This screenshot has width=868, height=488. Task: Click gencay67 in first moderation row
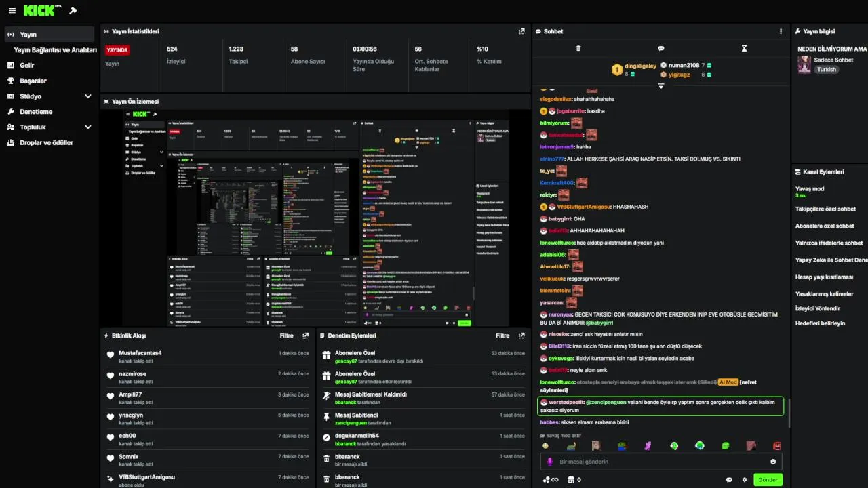pos(346,361)
